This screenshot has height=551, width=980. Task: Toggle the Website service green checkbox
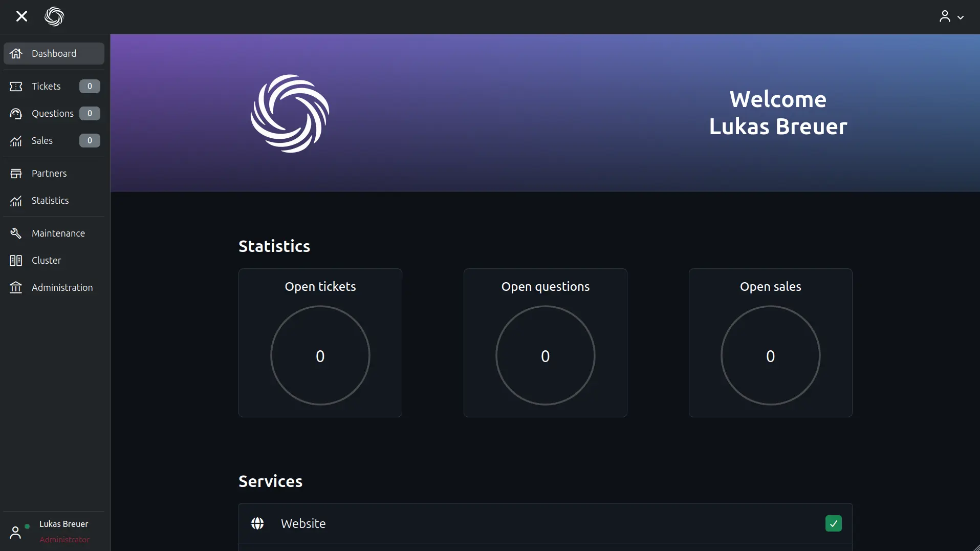(x=833, y=523)
